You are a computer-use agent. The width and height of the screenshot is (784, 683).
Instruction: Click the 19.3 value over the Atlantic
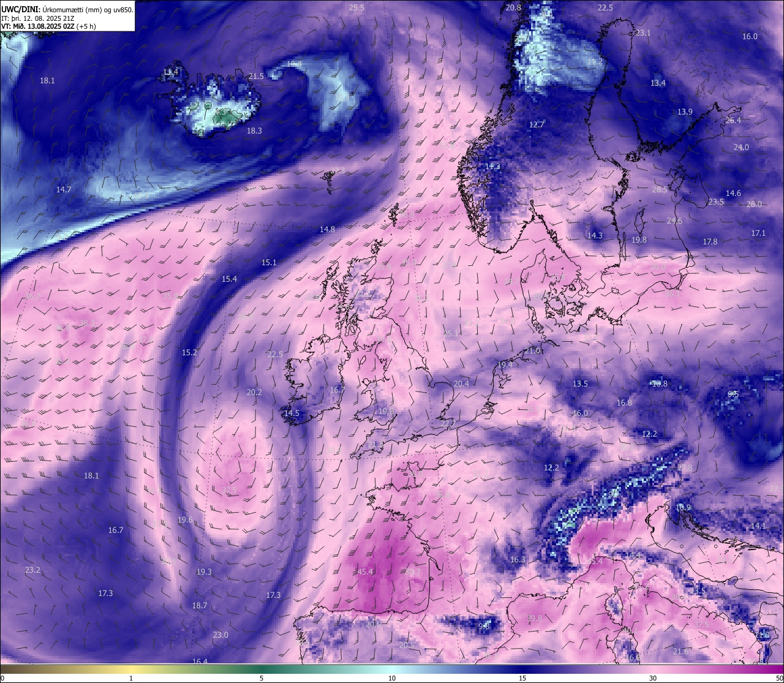pos(204,572)
